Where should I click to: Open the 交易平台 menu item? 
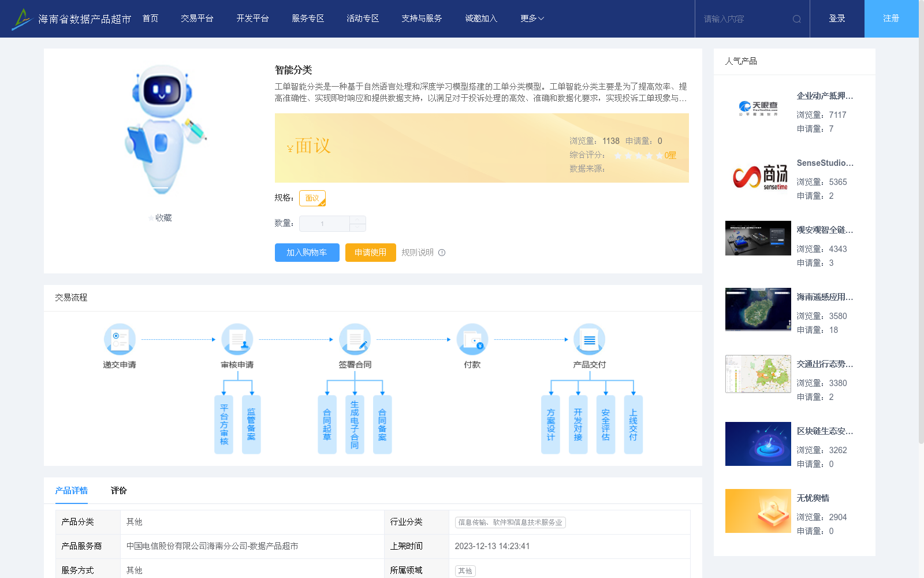coord(197,18)
